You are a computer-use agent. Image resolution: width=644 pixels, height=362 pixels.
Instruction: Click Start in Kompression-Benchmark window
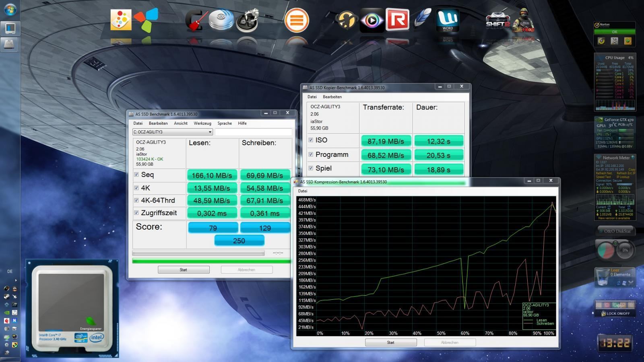tap(390, 342)
